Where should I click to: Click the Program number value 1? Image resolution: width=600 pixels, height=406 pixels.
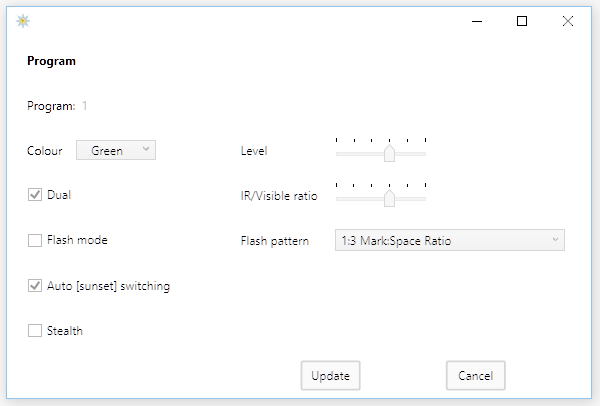point(85,106)
